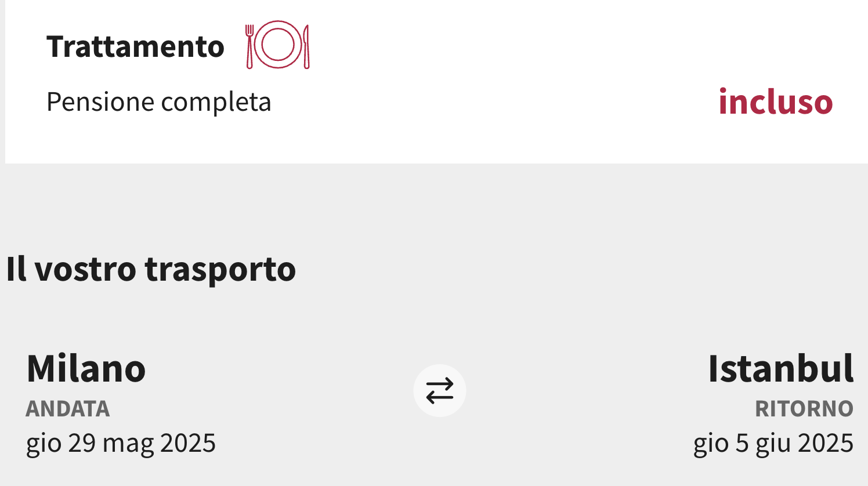Click the red incluso label
The height and width of the screenshot is (486, 868).
[776, 101]
